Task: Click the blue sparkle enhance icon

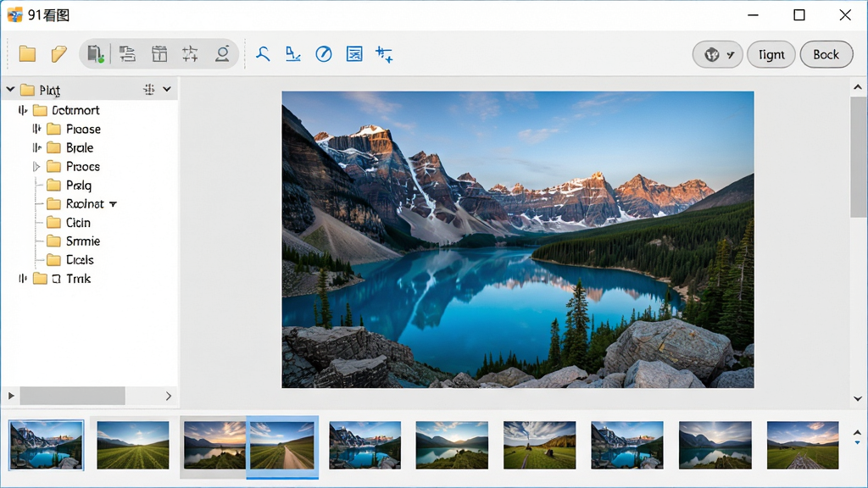Action: [x=384, y=54]
